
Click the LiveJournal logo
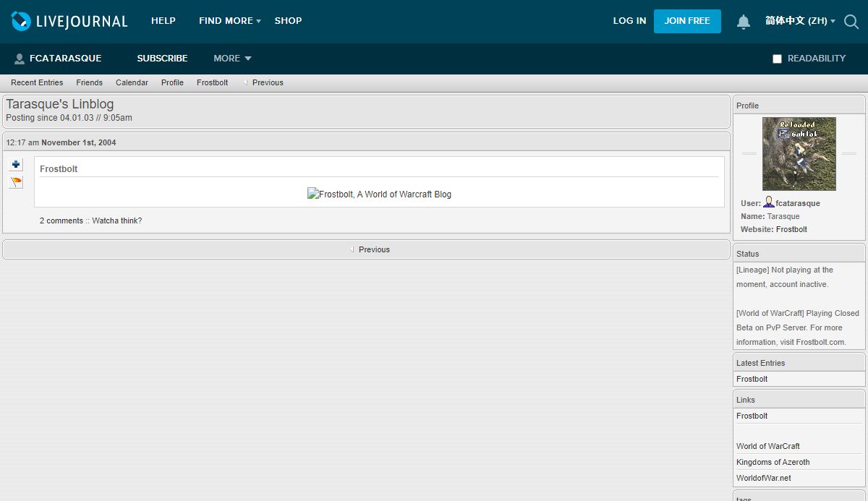pyautogui.click(x=69, y=21)
